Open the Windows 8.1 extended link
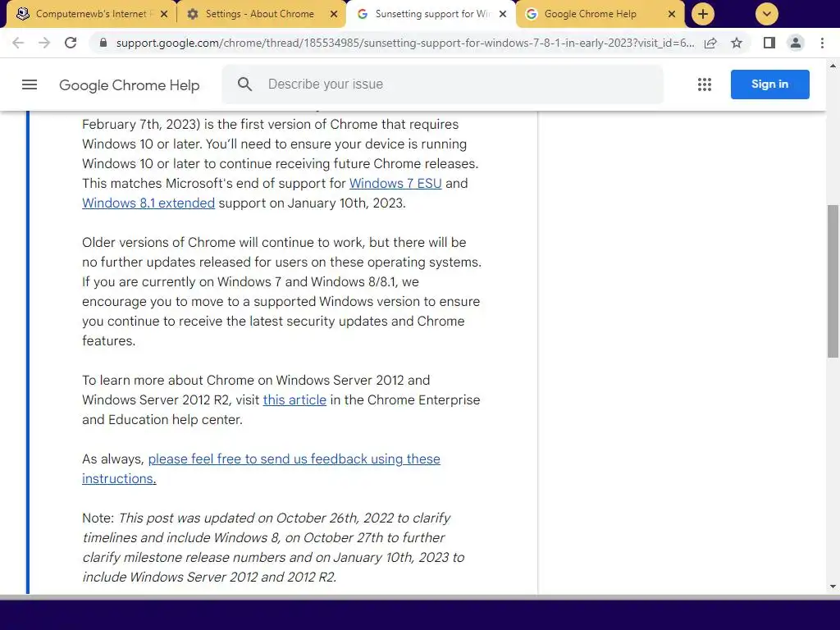 tap(148, 203)
